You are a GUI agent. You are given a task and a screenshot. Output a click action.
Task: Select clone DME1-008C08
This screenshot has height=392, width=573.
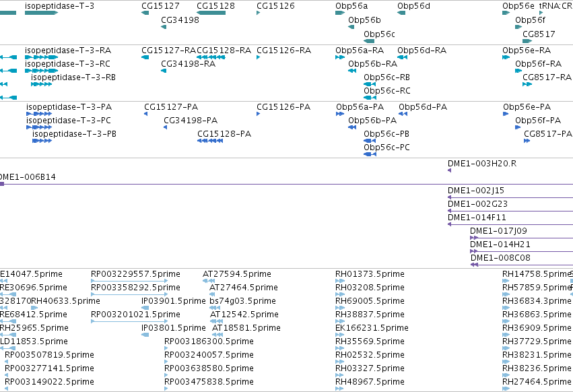click(x=500, y=258)
